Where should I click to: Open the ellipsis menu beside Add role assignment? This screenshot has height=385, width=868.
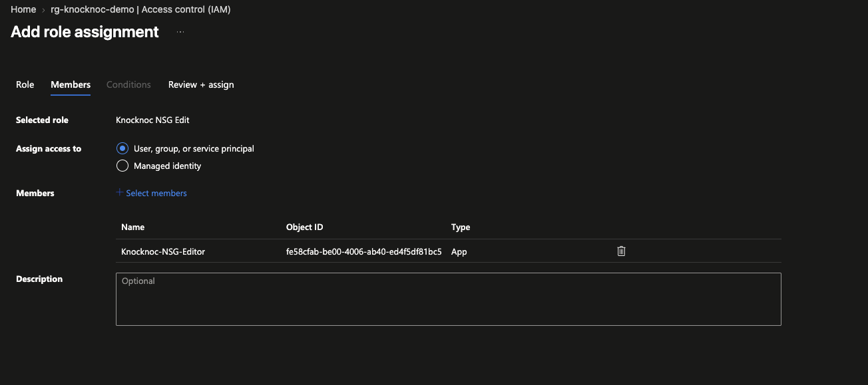[x=180, y=32]
